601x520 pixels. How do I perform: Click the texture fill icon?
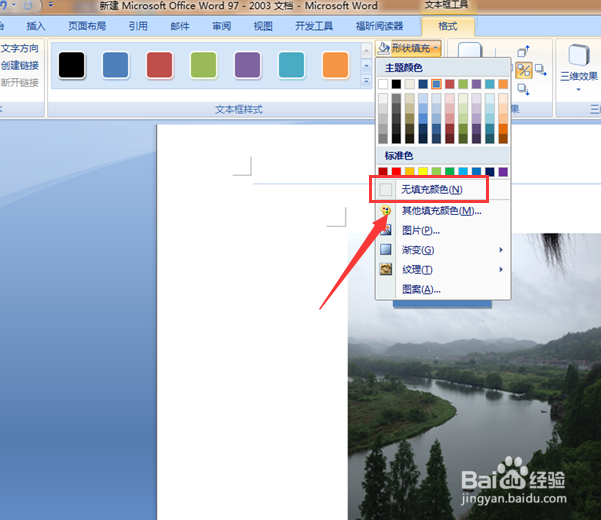386,269
